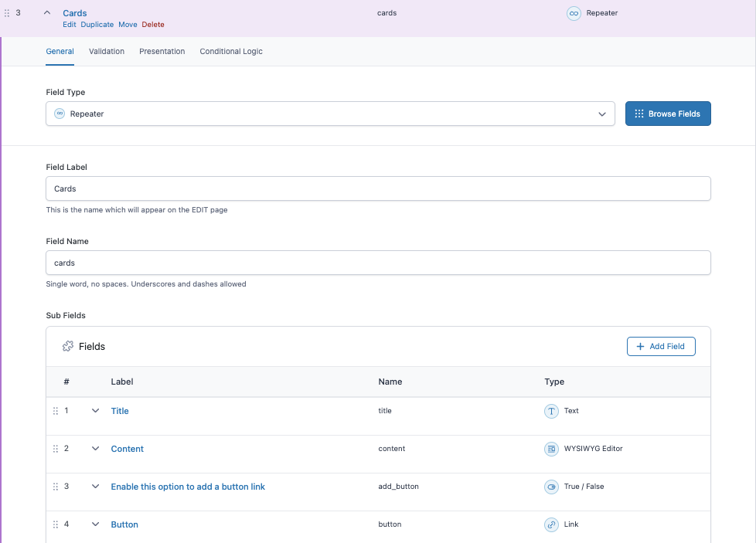Click into the Field Label input
Screen dimensions: 756x543
[x=378, y=188]
